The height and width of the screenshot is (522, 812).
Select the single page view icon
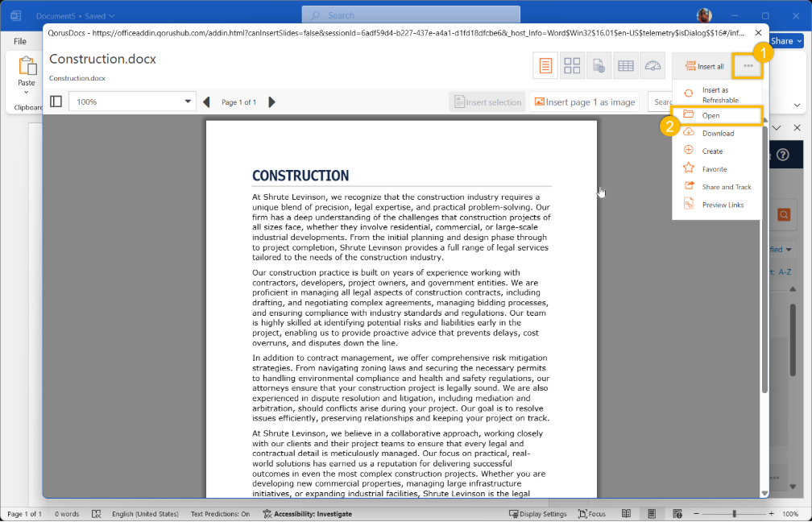(x=545, y=66)
